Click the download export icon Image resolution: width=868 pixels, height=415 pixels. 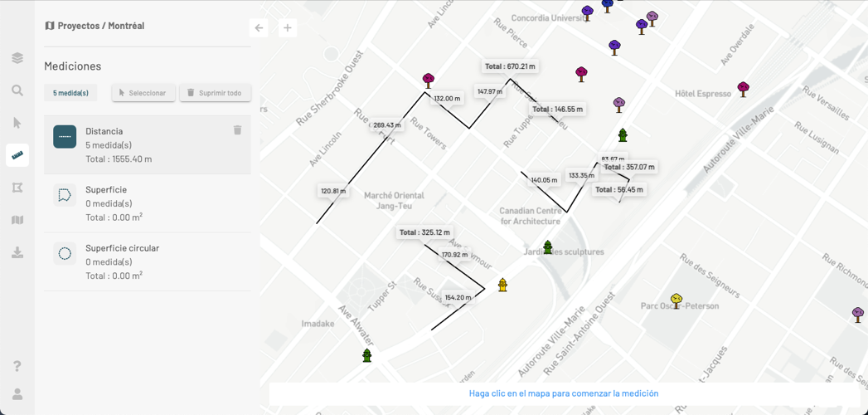click(17, 252)
